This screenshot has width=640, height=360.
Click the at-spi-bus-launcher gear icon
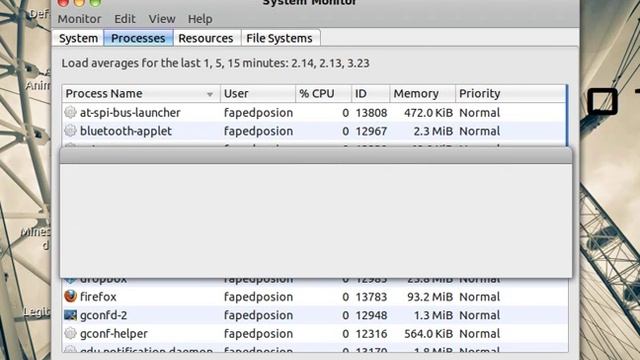pyautogui.click(x=70, y=112)
